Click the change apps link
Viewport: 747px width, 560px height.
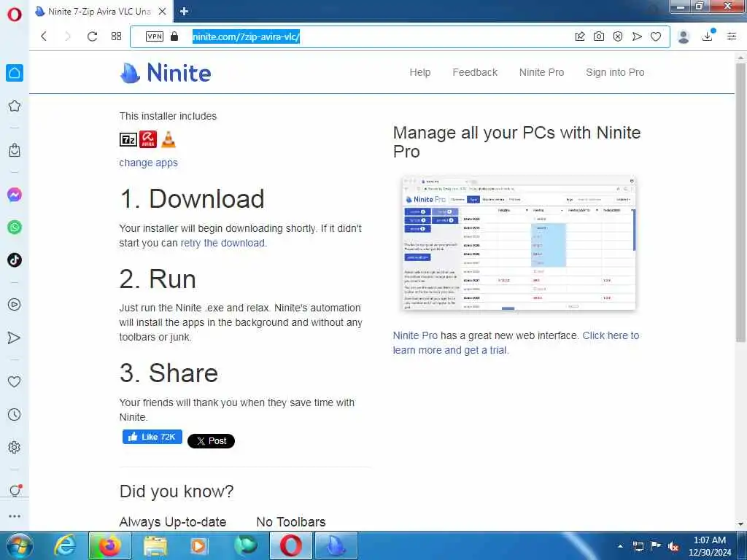(148, 163)
